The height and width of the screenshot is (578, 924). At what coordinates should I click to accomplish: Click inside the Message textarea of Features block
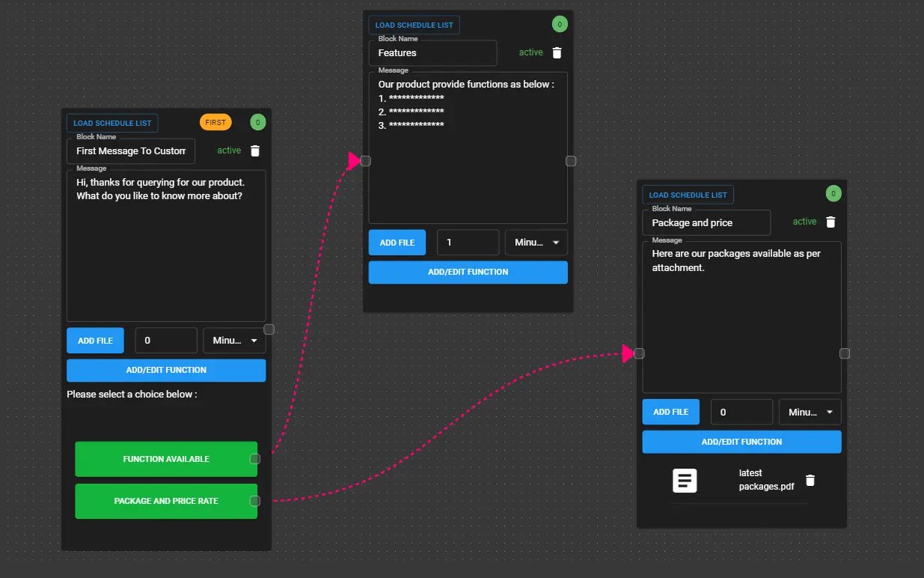(x=468, y=146)
